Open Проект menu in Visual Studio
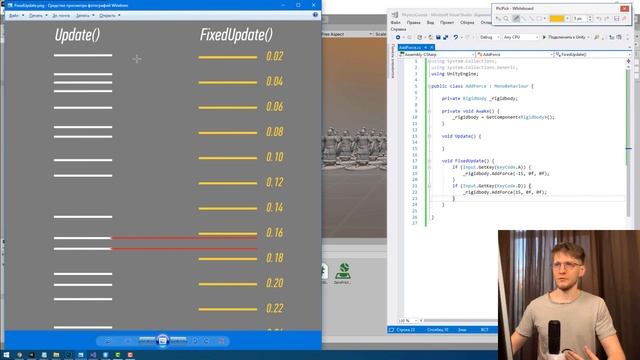Screen dimensions: 640x360 pyautogui.click(x=447, y=22)
